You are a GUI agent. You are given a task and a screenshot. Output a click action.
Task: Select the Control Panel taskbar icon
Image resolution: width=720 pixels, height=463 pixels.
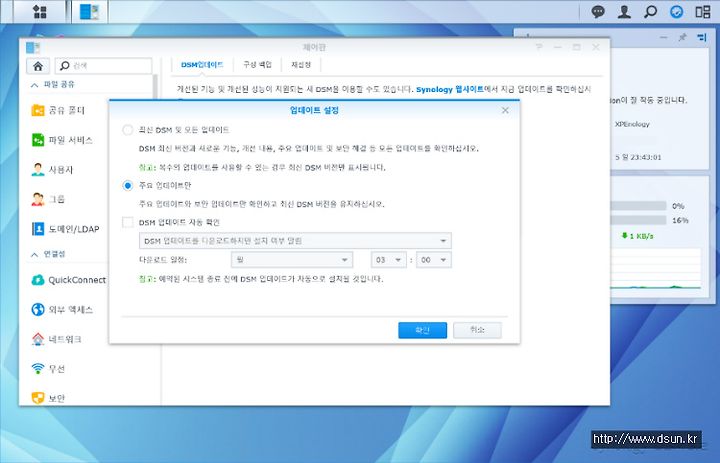[x=90, y=11]
